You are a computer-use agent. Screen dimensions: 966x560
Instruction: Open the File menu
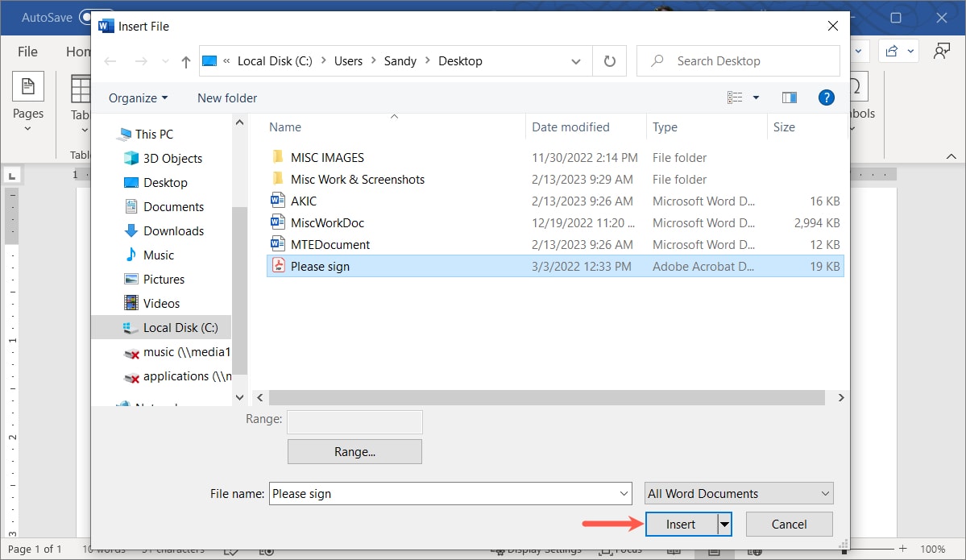(x=27, y=51)
